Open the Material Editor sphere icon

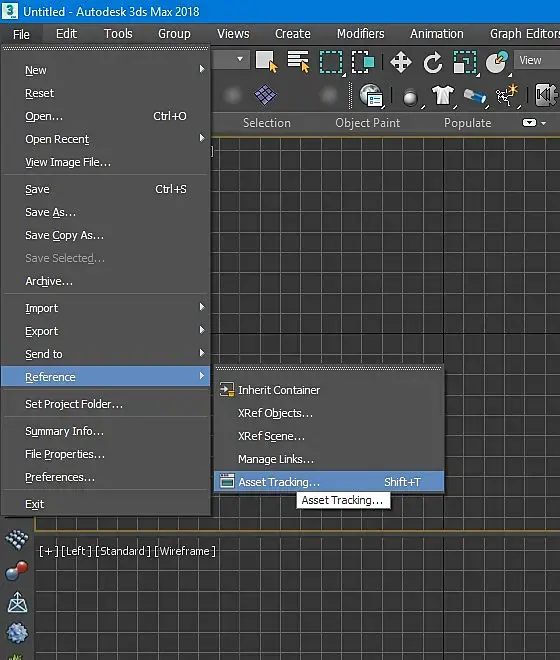[x=410, y=97]
